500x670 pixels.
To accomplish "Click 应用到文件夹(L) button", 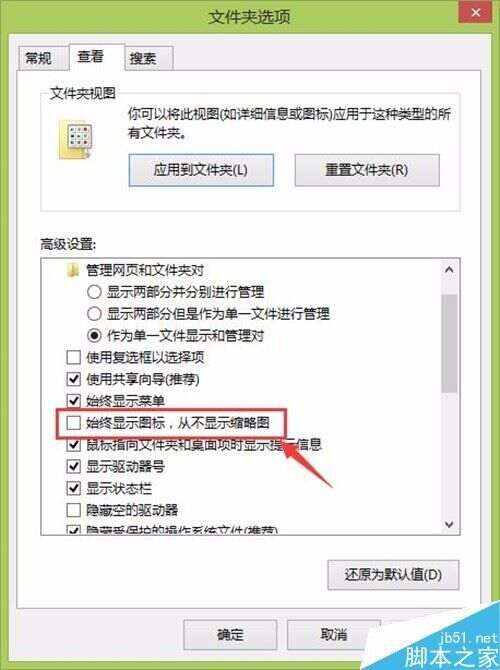I will pyautogui.click(x=201, y=170).
